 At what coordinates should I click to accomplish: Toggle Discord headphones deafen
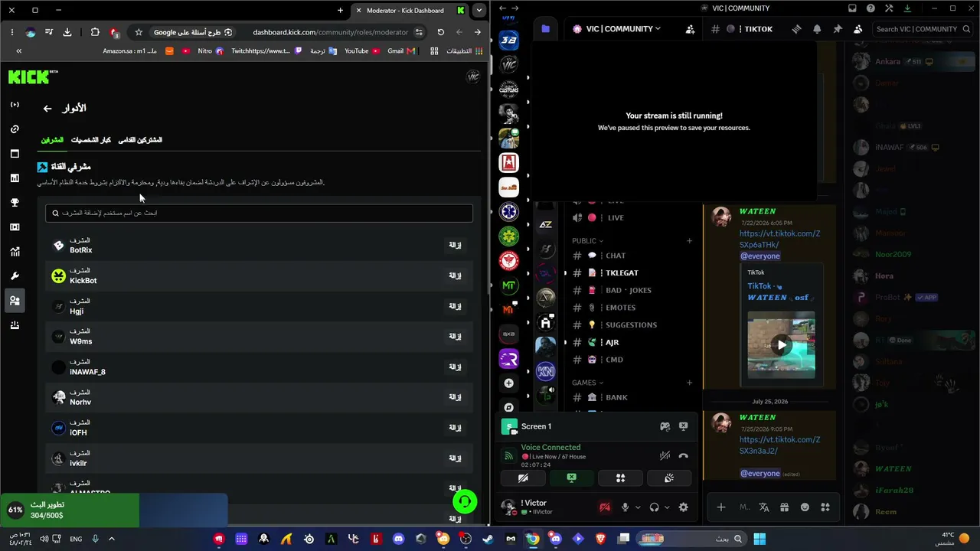(x=654, y=507)
